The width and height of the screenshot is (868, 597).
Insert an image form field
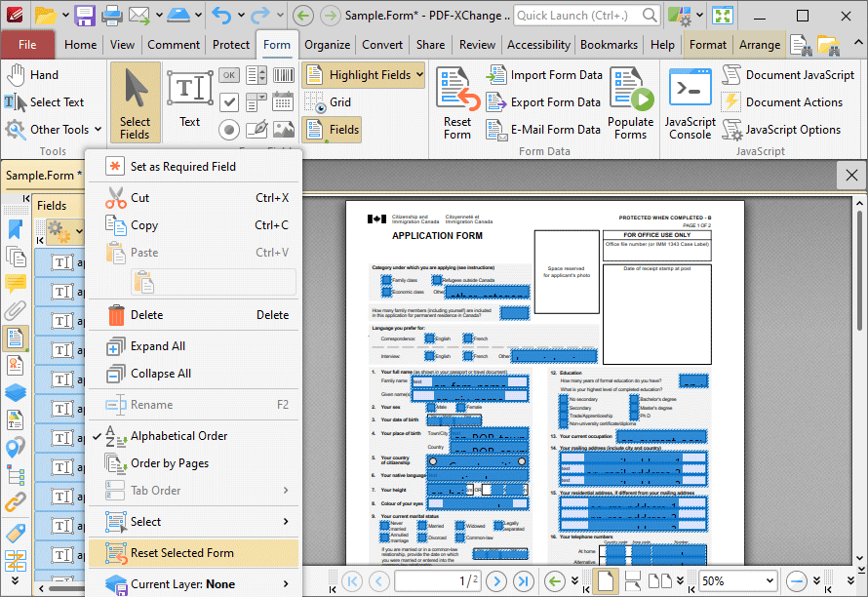click(x=284, y=130)
